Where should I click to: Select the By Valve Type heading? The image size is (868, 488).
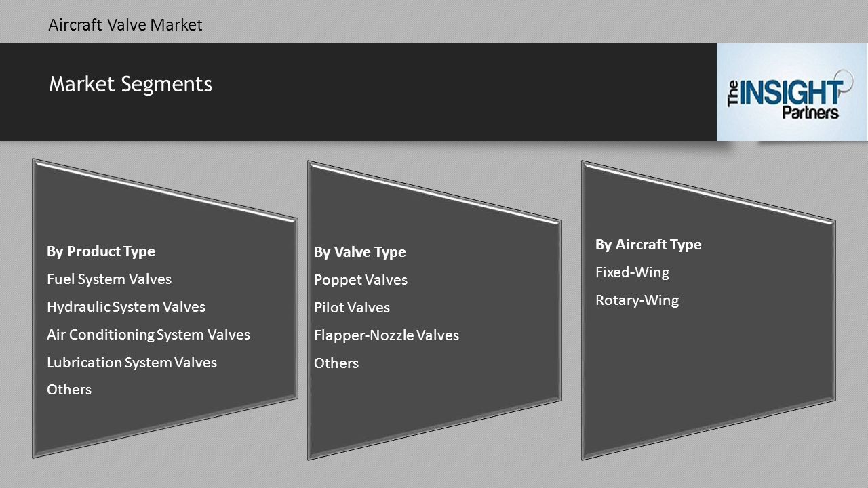click(x=359, y=252)
